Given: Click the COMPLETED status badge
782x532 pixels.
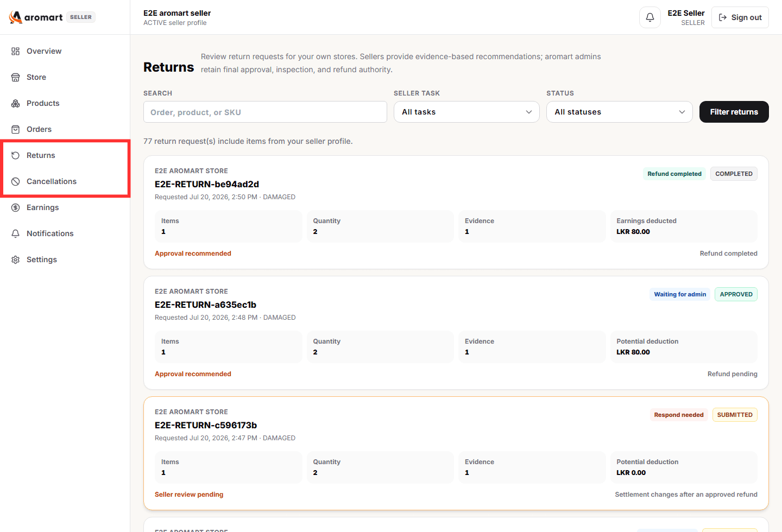Looking at the screenshot, I should [x=734, y=174].
